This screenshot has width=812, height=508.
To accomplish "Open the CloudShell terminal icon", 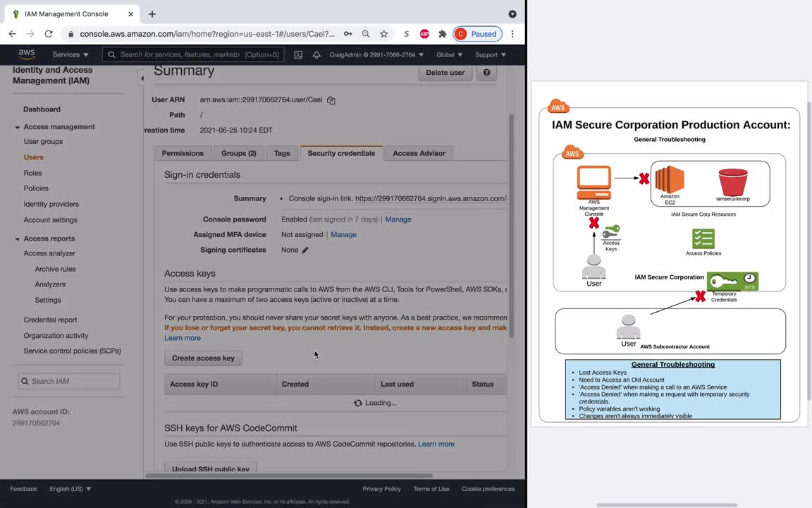I will [298, 54].
